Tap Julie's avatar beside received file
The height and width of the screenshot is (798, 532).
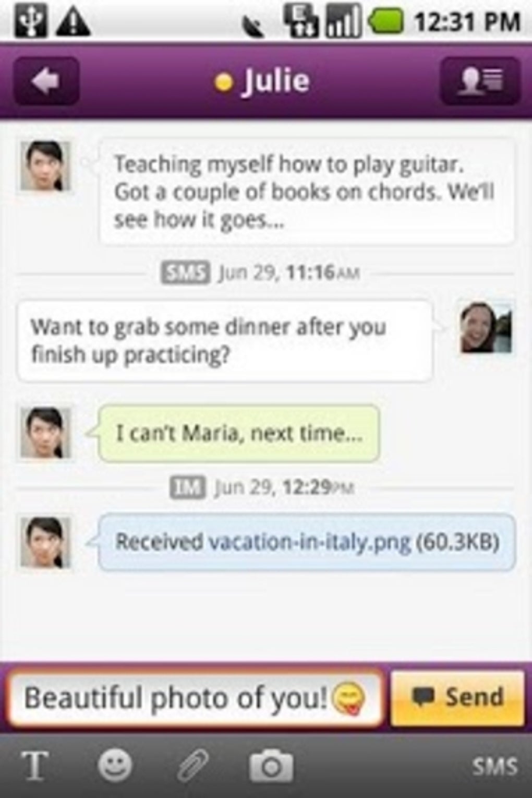pos(45,542)
